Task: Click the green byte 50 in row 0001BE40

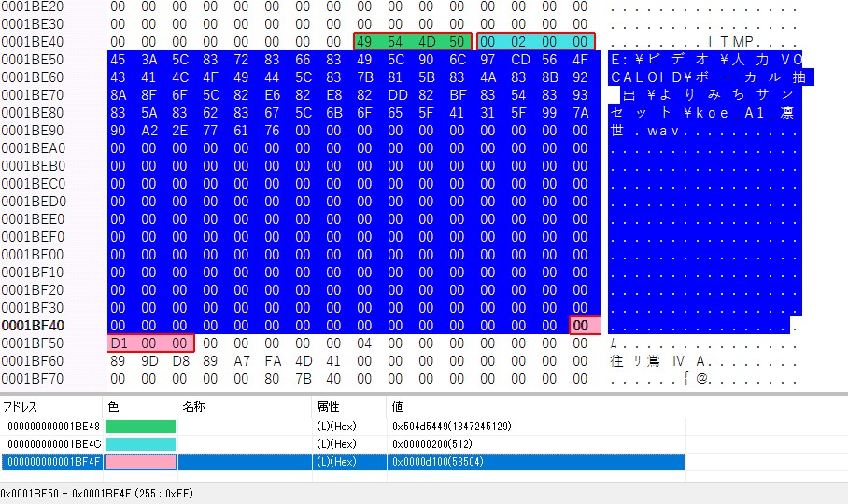Action: coord(457,42)
